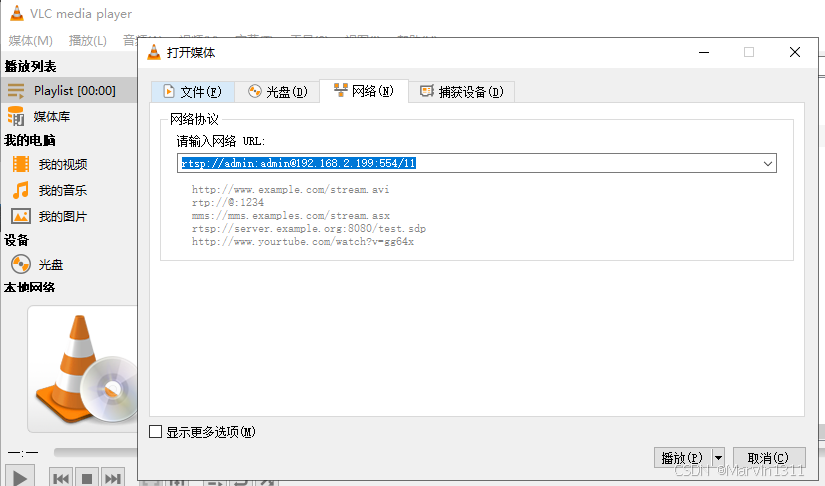Open the 媒体(M) menu in VLC
This screenshot has width=825, height=486.
pyautogui.click(x=31, y=40)
